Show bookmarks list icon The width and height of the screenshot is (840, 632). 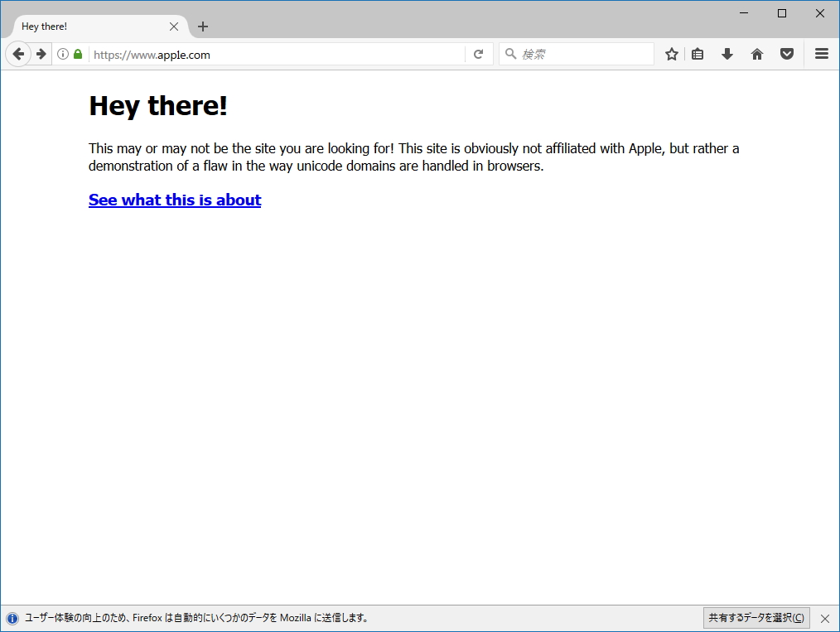tap(697, 54)
